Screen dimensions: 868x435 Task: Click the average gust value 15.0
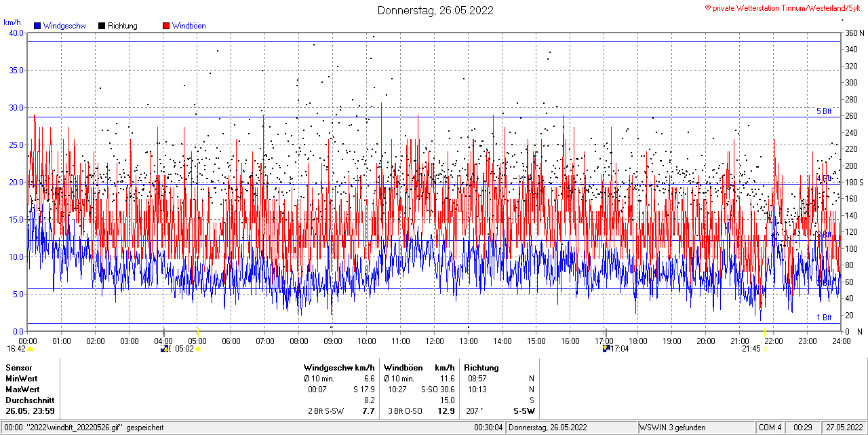click(x=447, y=400)
